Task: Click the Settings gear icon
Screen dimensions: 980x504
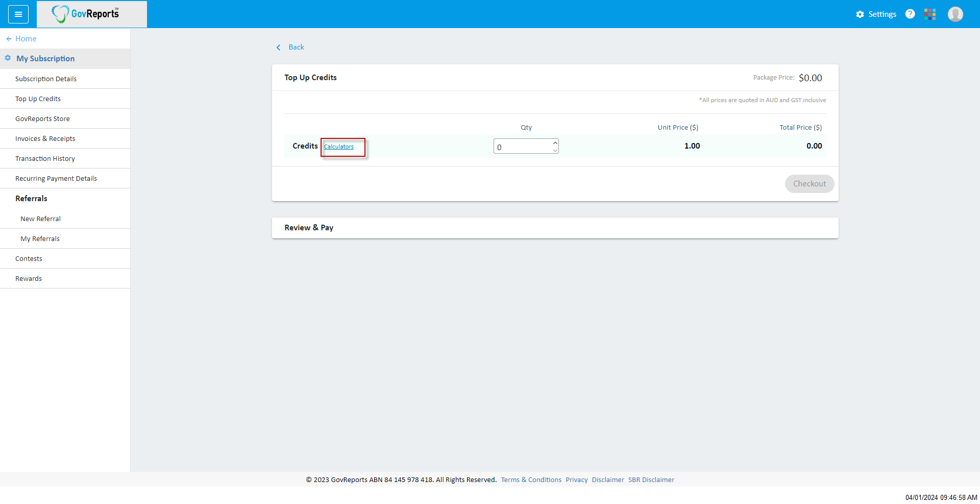Action: pyautogui.click(x=860, y=14)
